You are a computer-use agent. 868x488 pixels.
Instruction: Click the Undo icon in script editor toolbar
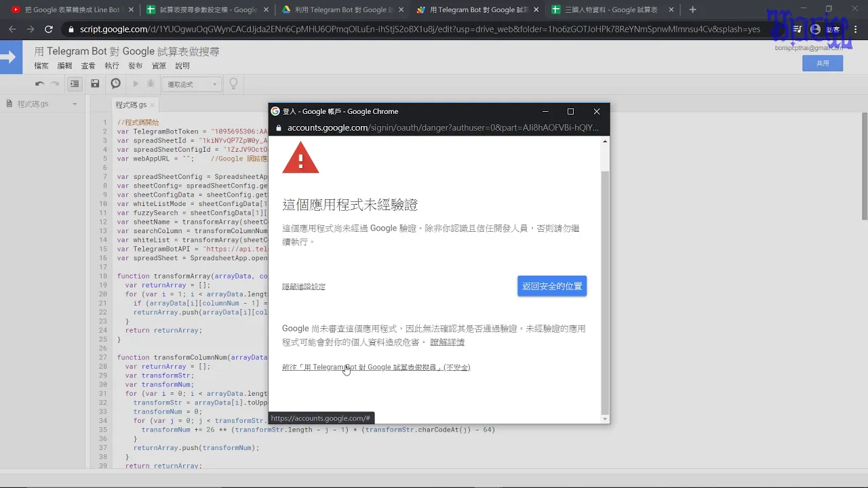(x=39, y=84)
